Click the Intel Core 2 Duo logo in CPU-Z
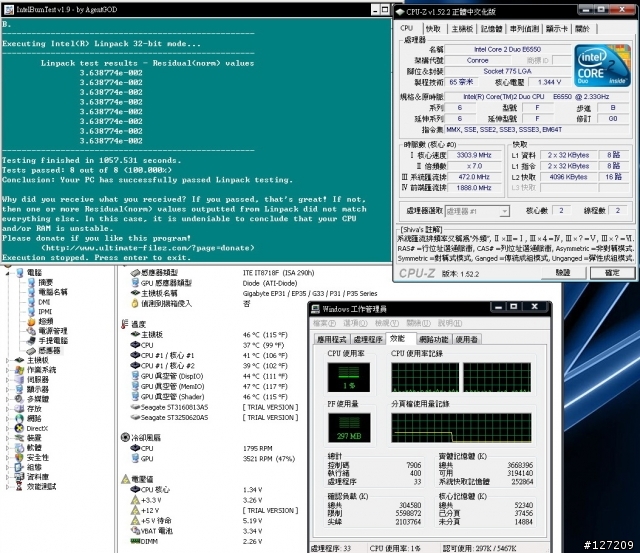Image resolution: width=640 pixels, height=553 pixels. pyautogui.click(x=602, y=66)
